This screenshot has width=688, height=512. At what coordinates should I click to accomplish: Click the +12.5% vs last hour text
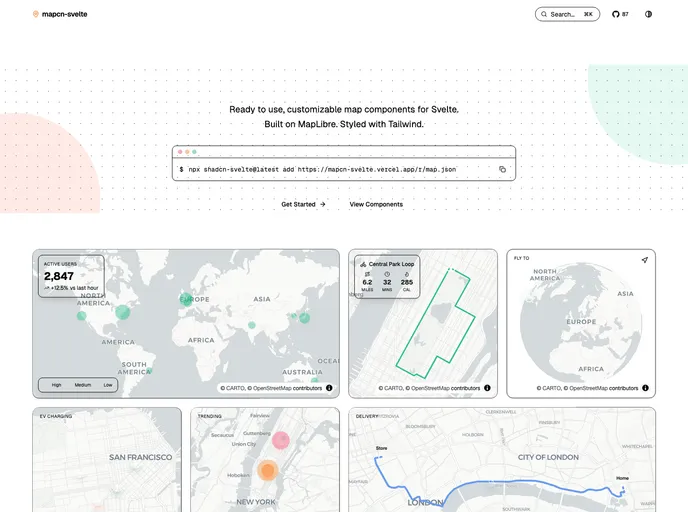(71, 288)
